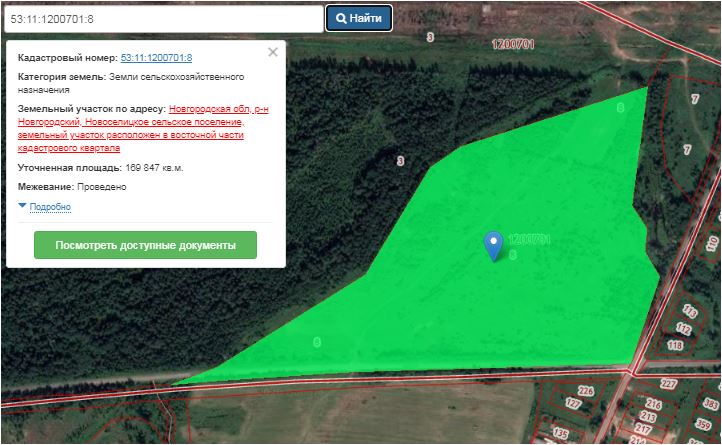
Task: Select parcel 135 on the map
Action: tap(560, 433)
